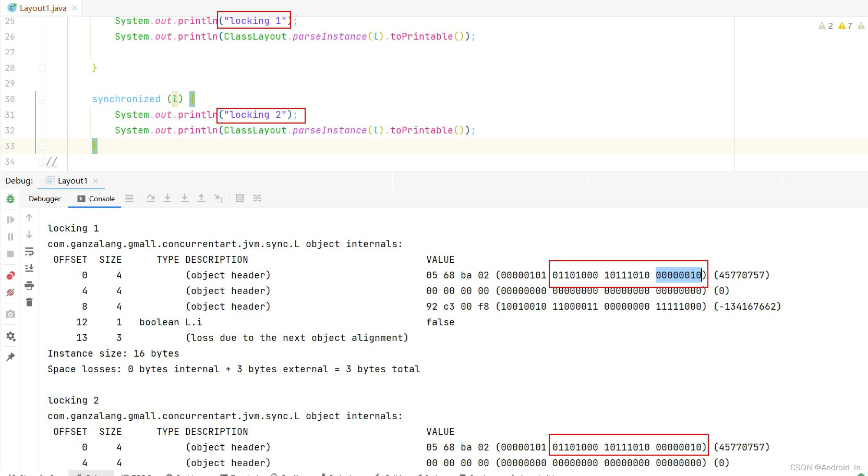Click Step Out upward arrow icon
This screenshot has height=476, width=868.
click(x=201, y=198)
